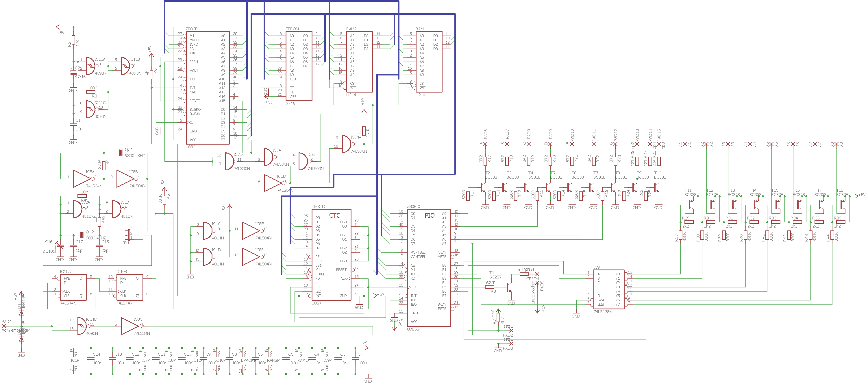This screenshot has width=868, height=384.
Task: Click the Z80CPU chip label
Action: [x=193, y=29]
